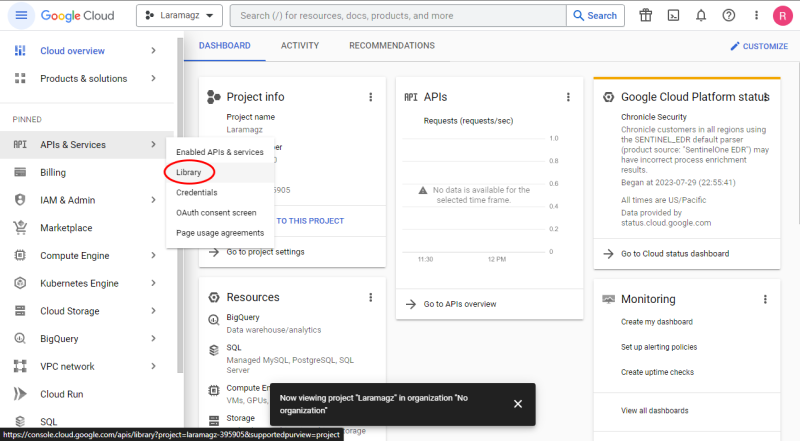Select Library in APIs submenu
Image resolution: width=800 pixels, height=441 pixels.
(x=220, y=172)
